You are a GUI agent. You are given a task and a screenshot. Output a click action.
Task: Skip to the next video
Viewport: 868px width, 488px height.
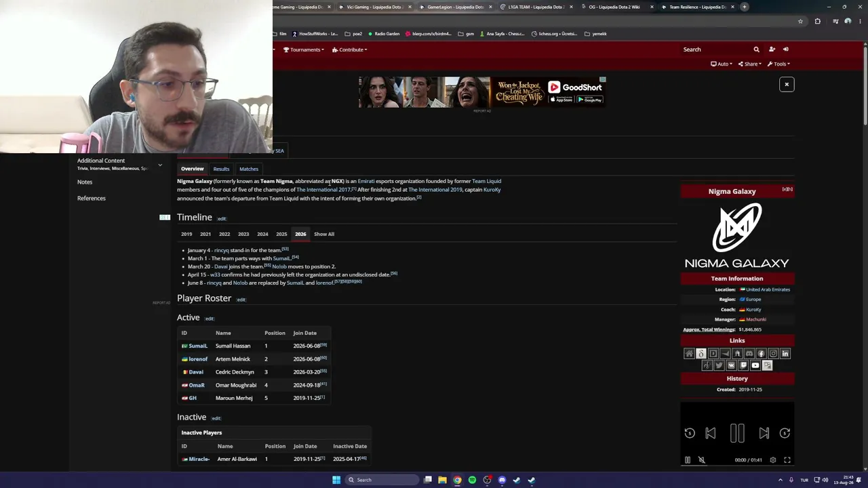[x=764, y=433]
